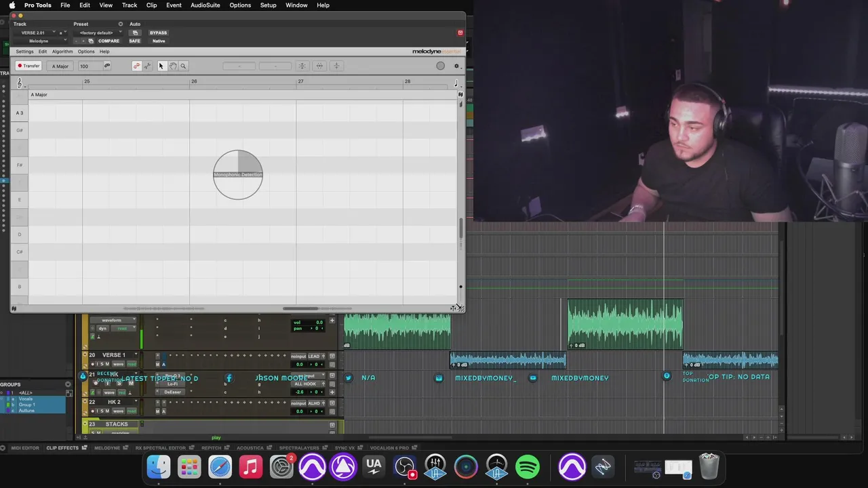Open OBS from the Dock
This screenshot has width=868, height=488.
pos(405,466)
